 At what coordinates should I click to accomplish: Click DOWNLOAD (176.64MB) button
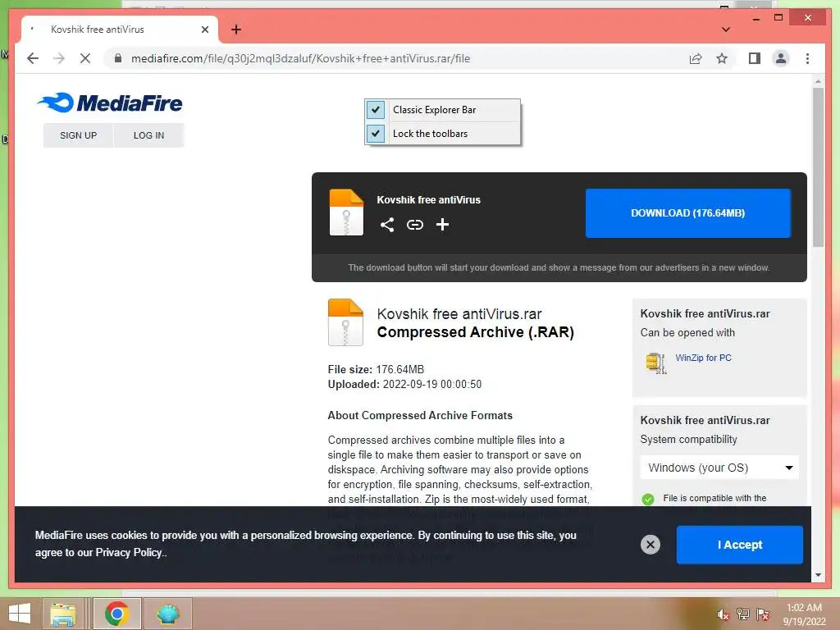tap(688, 213)
